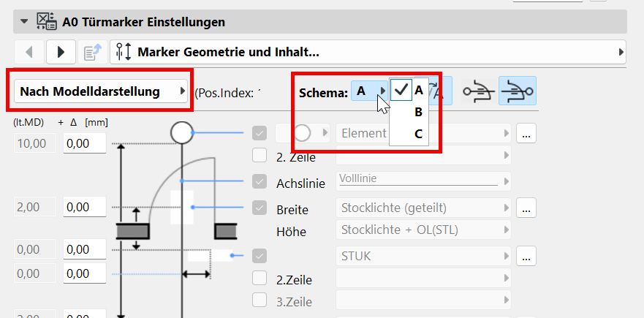The image size is (644, 318).
Task: Choose schema B from the list
Action: tap(418, 112)
